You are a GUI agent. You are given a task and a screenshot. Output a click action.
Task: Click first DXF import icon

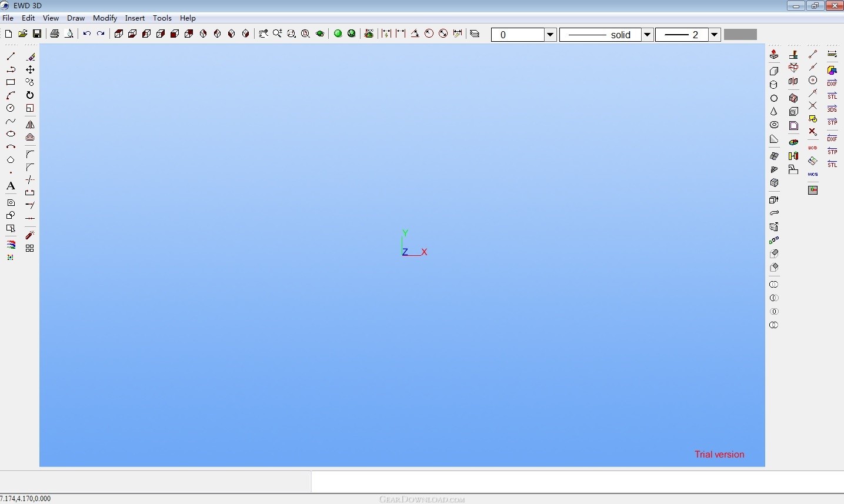coord(832,83)
